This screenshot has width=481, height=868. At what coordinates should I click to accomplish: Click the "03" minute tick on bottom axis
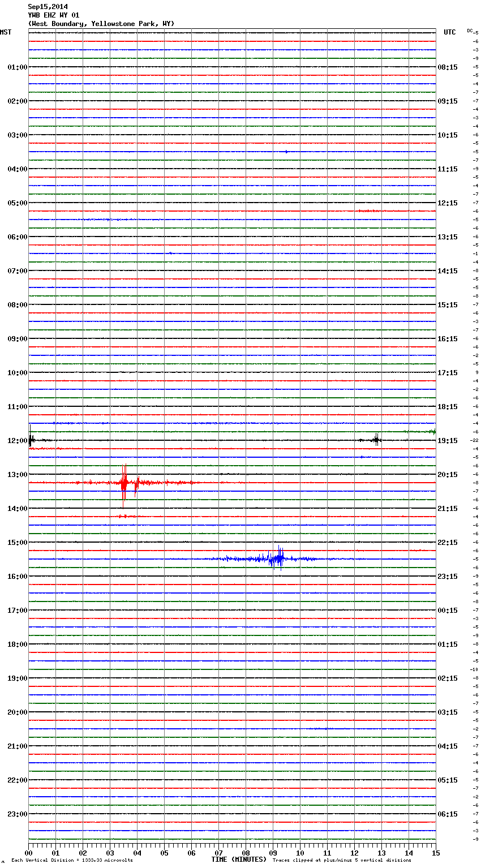pyautogui.click(x=110, y=853)
